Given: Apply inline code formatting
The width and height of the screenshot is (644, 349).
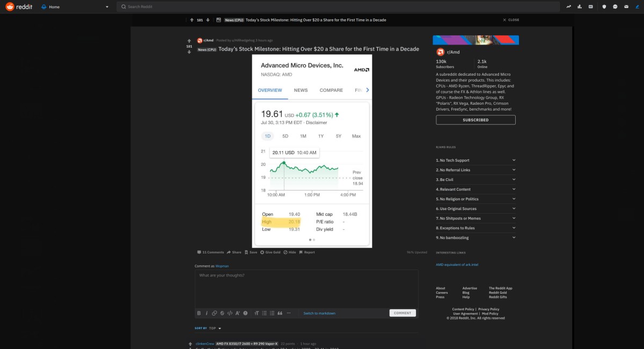Looking at the screenshot, I should pos(230,313).
